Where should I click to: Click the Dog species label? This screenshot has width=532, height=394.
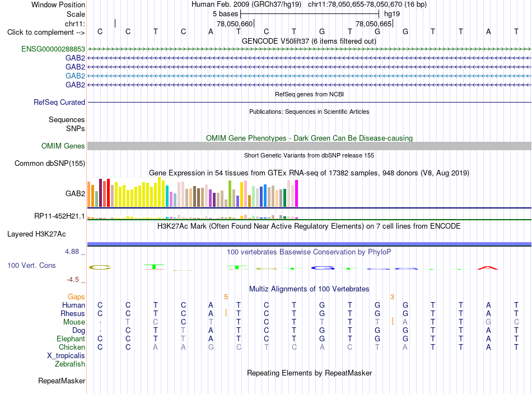coord(78,331)
